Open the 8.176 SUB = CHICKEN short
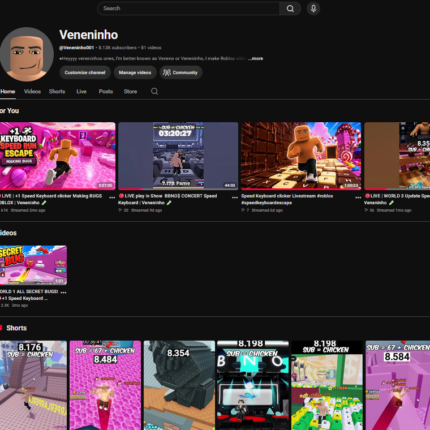The height and width of the screenshot is (430, 430). 33,385
